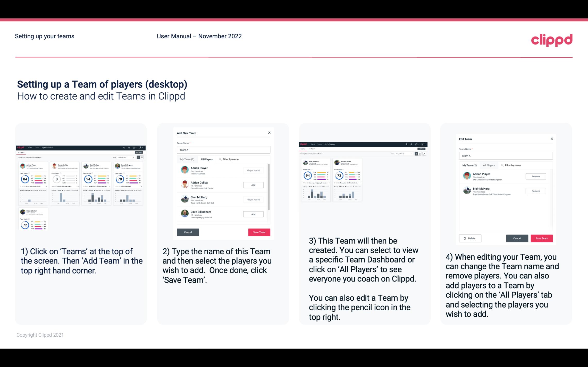Click the close X on Add New Team dialog
Screen dimensions: 588x367
(x=269, y=133)
